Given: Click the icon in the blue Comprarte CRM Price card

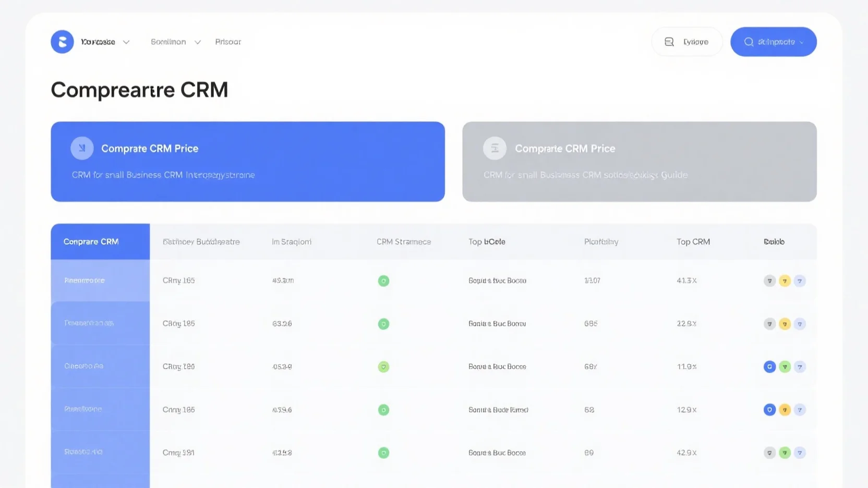Looking at the screenshot, I should 82,149.
